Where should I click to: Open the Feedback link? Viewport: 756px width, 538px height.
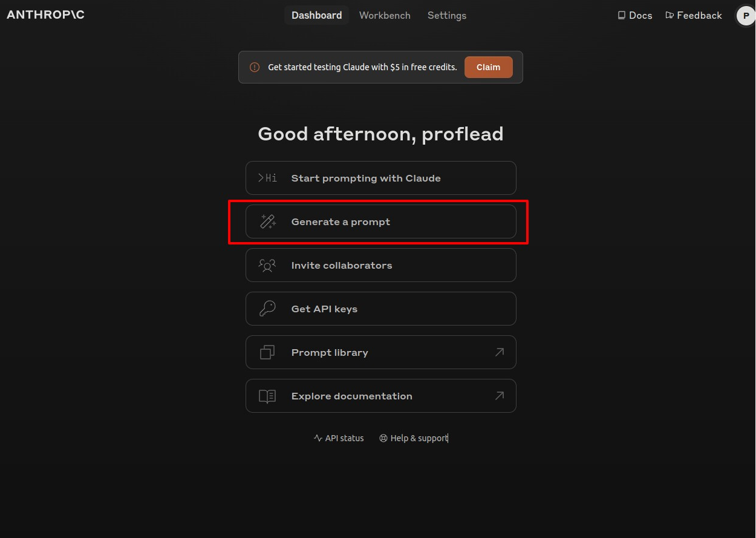[x=693, y=15]
